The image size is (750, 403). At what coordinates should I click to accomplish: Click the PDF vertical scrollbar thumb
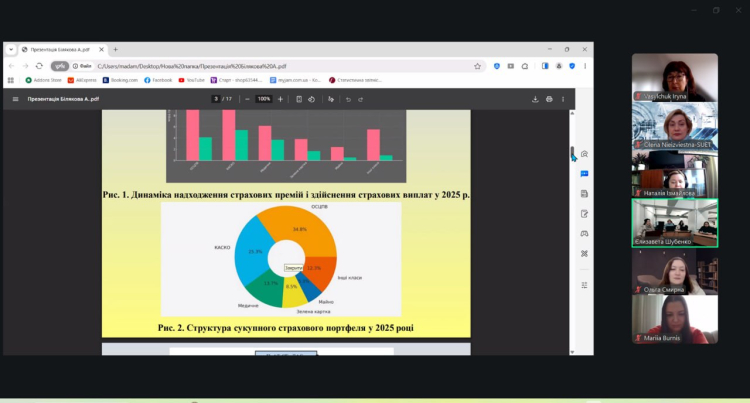(x=572, y=153)
